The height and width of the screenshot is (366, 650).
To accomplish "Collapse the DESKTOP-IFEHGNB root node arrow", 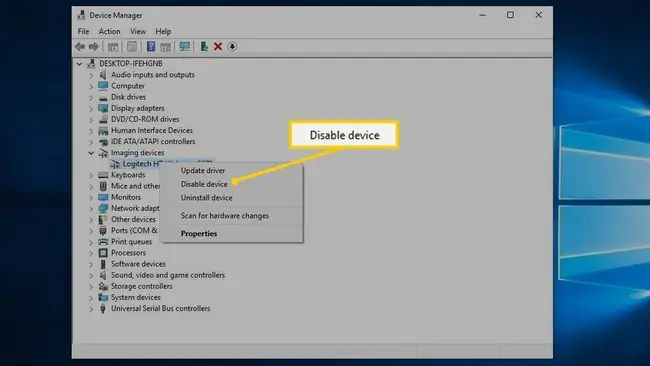I will click(x=79, y=64).
